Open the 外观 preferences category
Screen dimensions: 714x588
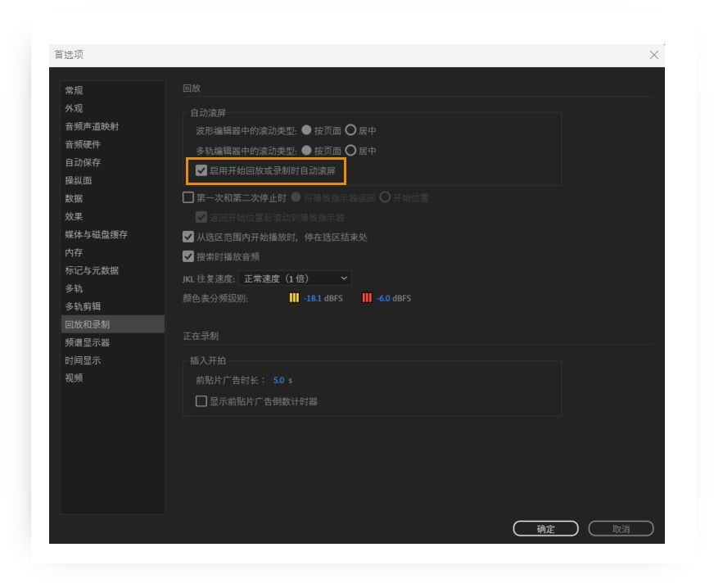point(112,108)
